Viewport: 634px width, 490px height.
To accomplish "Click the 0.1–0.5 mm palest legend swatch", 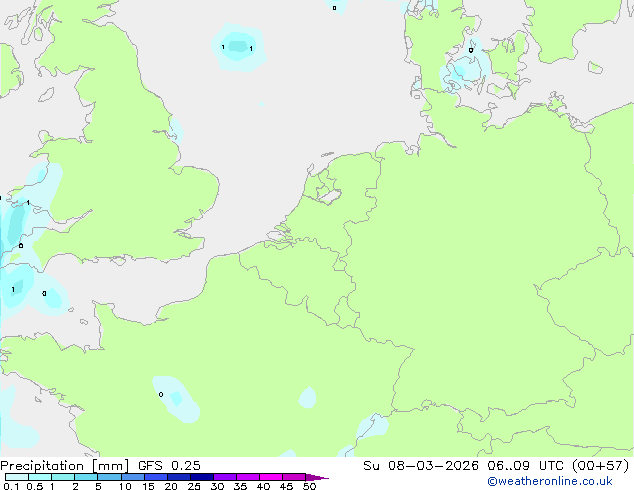I will tap(17, 477).
